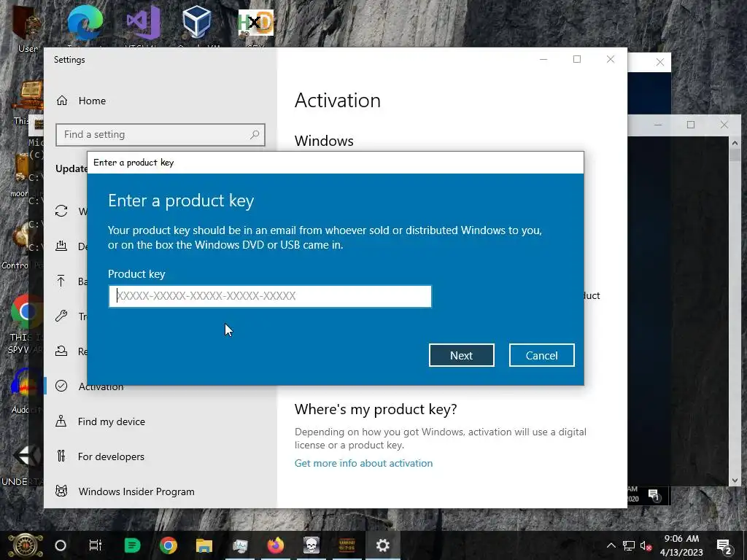The width and height of the screenshot is (747, 560).
Task: Open Find my device settings page
Action: point(112,421)
